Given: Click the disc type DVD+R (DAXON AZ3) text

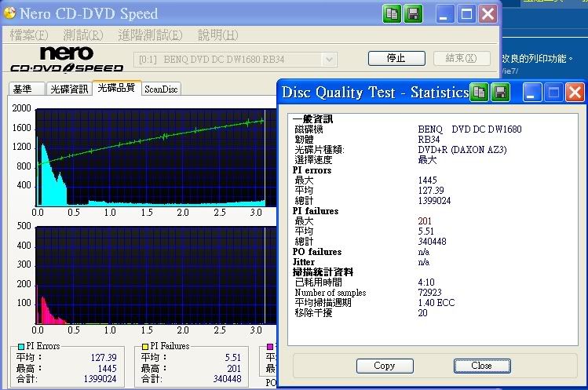Looking at the screenshot, I should click(462, 150).
